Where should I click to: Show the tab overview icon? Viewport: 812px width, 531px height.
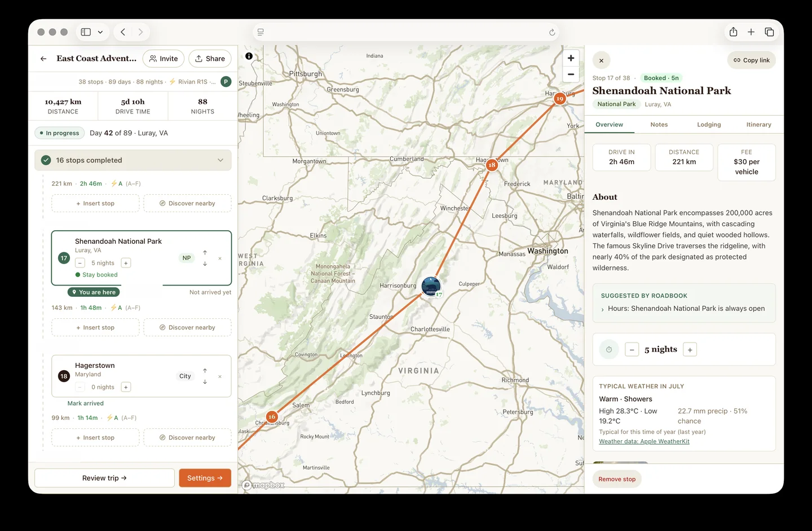click(x=769, y=32)
